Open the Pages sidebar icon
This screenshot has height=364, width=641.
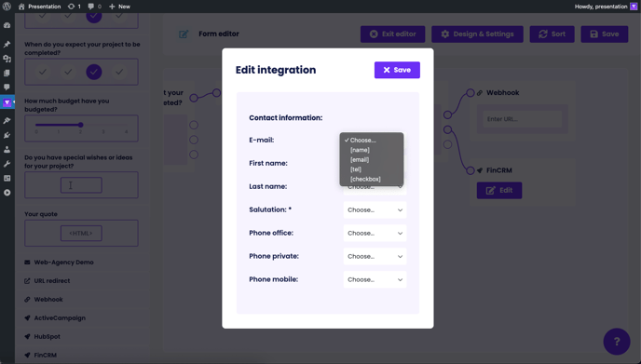[7, 74]
